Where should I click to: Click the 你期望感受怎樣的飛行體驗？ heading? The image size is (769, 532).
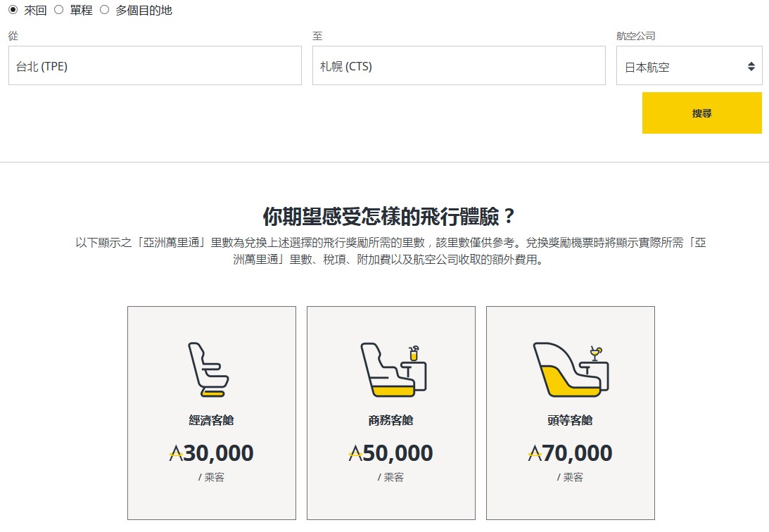click(389, 216)
